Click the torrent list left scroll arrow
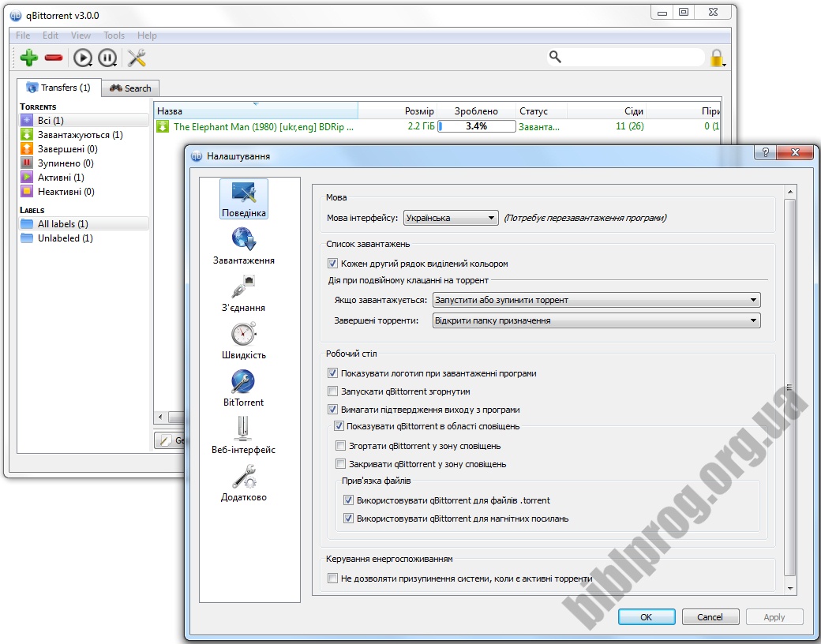Screen dimensions: 821x644 tap(161, 417)
